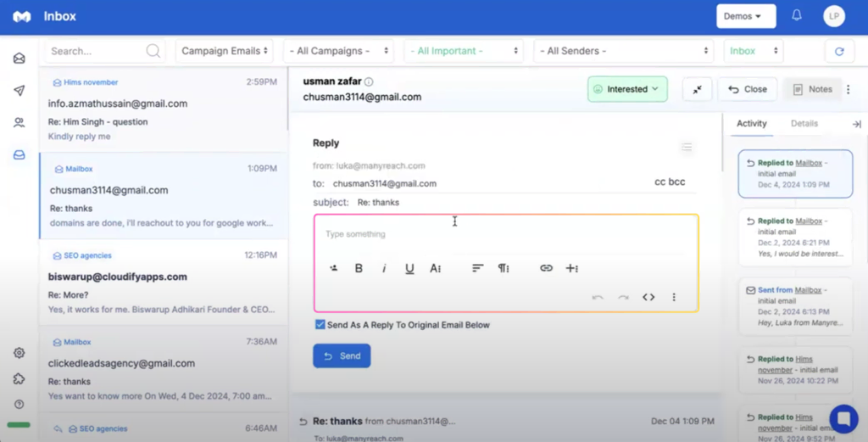Expand the Campaign Emails dropdown
This screenshot has width=868, height=442.
[225, 51]
